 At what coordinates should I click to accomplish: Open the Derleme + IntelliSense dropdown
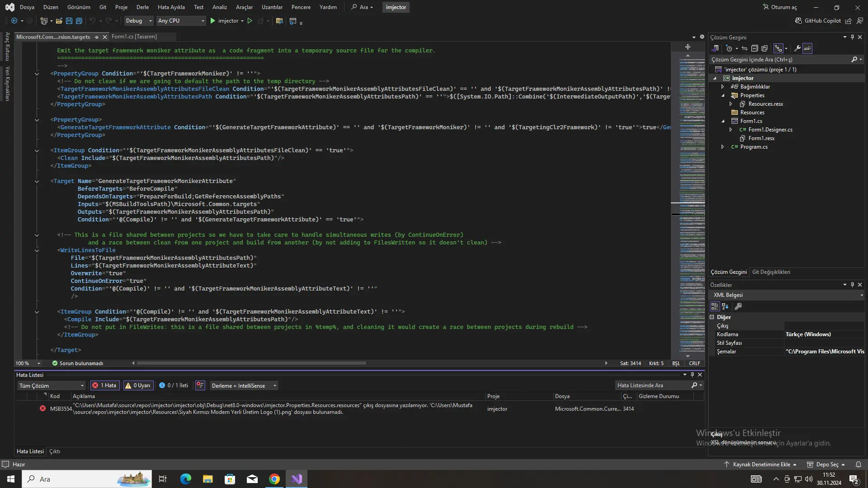244,385
